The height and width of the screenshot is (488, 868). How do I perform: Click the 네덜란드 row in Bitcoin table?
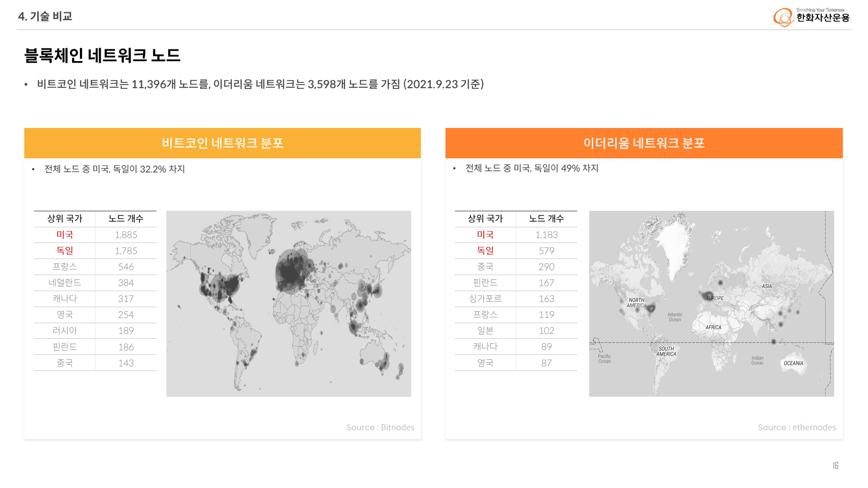pos(65,283)
